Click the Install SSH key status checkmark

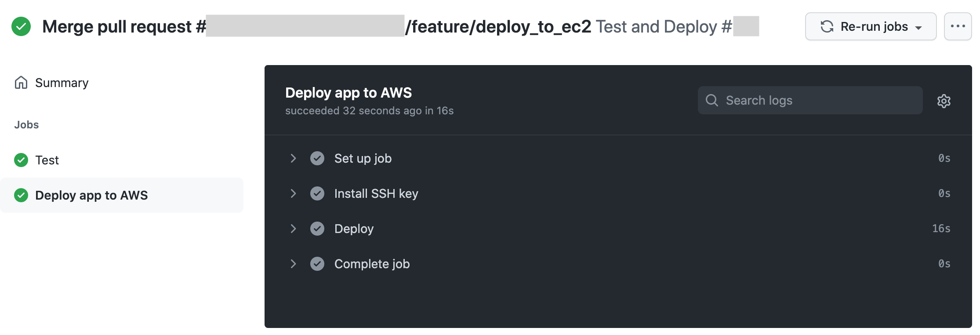coord(317,193)
